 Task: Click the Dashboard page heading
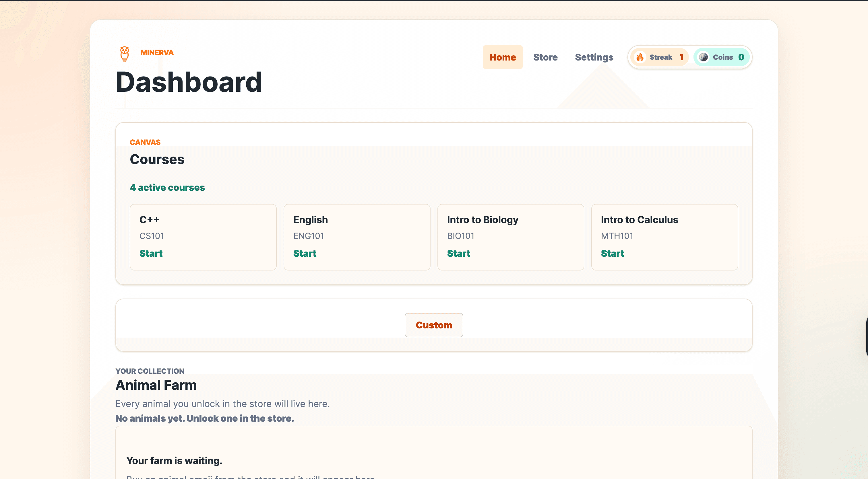point(189,82)
